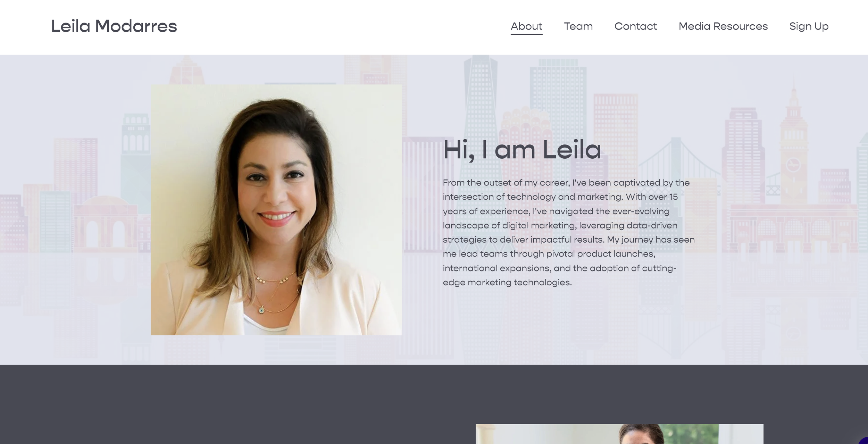Viewport: 868px width, 444px height.
Task: Go to the Team page
Action: coord(578,26)
